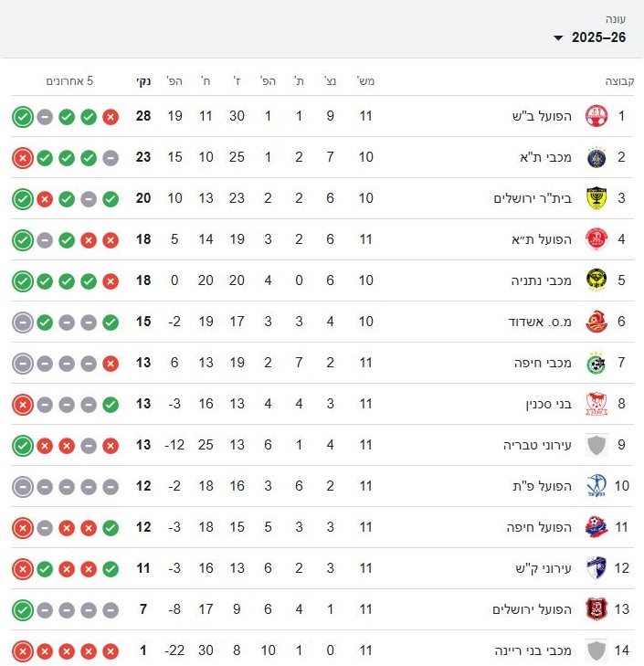Click the latest-match win icon for הפועל ב"ש
The height and width of the screenshot is (666, 644).
[x=23, y=116]
